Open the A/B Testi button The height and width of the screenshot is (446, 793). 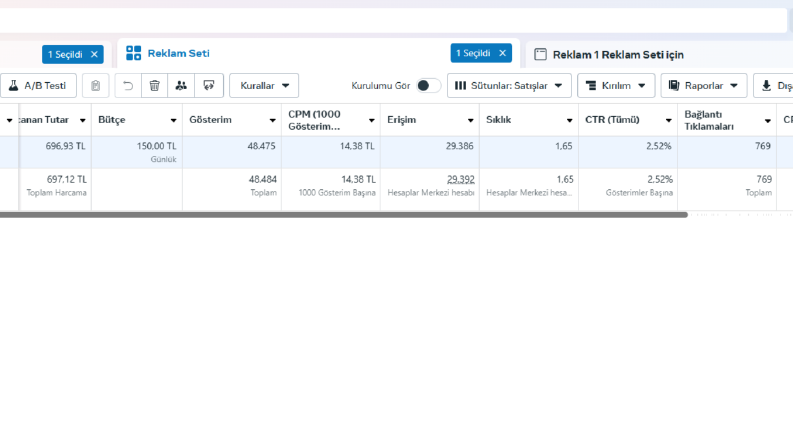pos(38,85)
